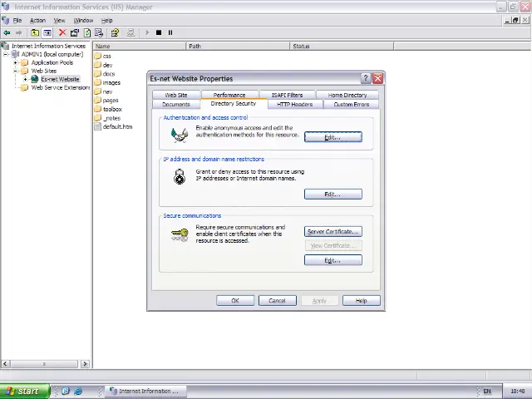Open the Help menu
This screenshot has height=399, width=532.
[107, 20]
